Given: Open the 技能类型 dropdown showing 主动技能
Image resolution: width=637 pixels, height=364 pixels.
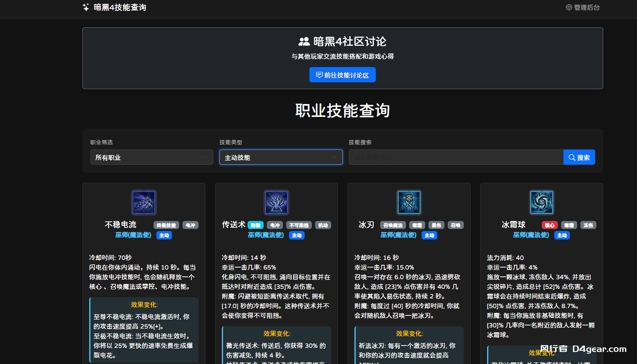Looking at the screenshot, I should 281,157.
